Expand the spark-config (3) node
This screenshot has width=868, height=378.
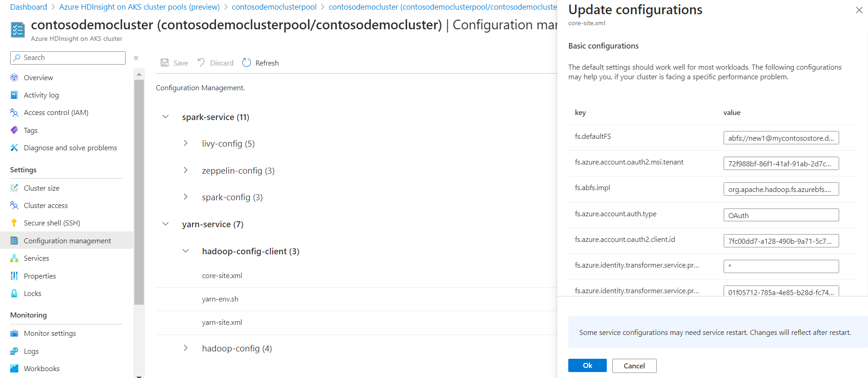point(186,197)
